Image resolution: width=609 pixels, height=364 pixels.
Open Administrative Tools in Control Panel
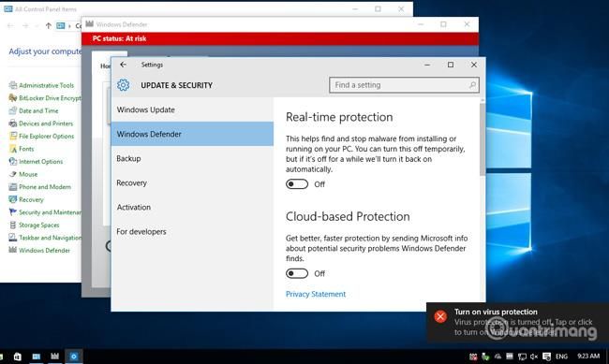point(46,85)
